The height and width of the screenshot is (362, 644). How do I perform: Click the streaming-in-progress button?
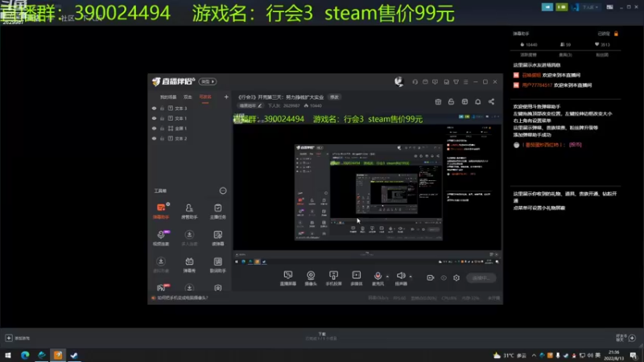point(481,278)
